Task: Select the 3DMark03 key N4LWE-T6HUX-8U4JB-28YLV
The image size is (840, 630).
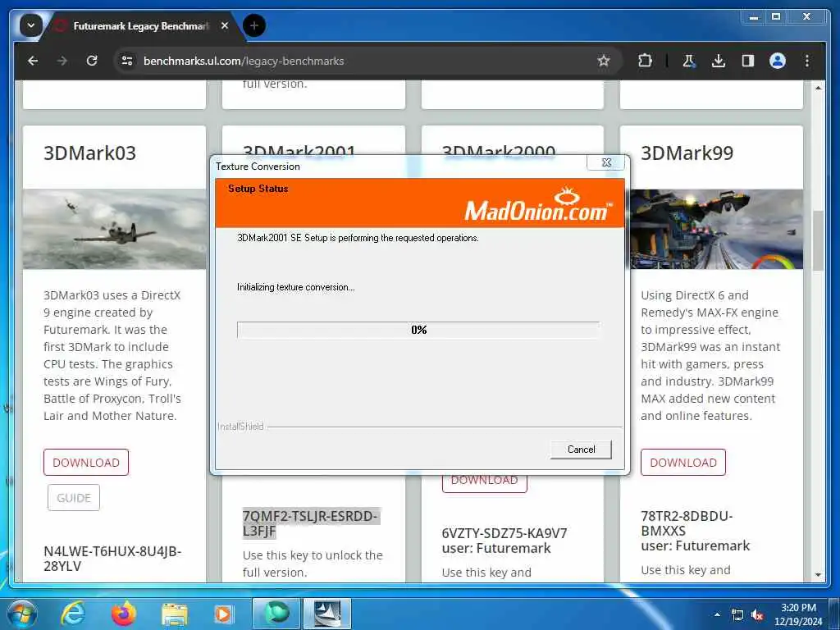Action: tap(112, 559)
